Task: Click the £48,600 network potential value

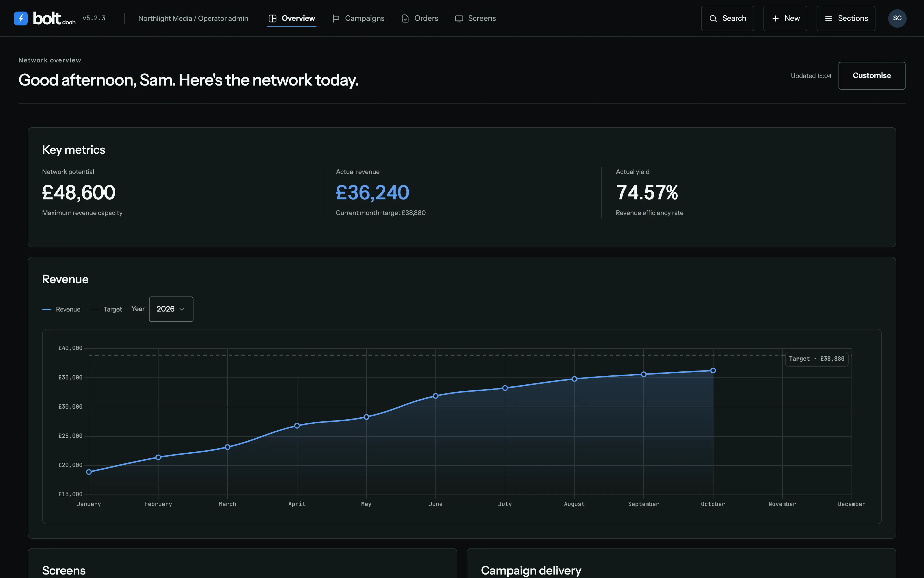Action: tap(79, 192)
